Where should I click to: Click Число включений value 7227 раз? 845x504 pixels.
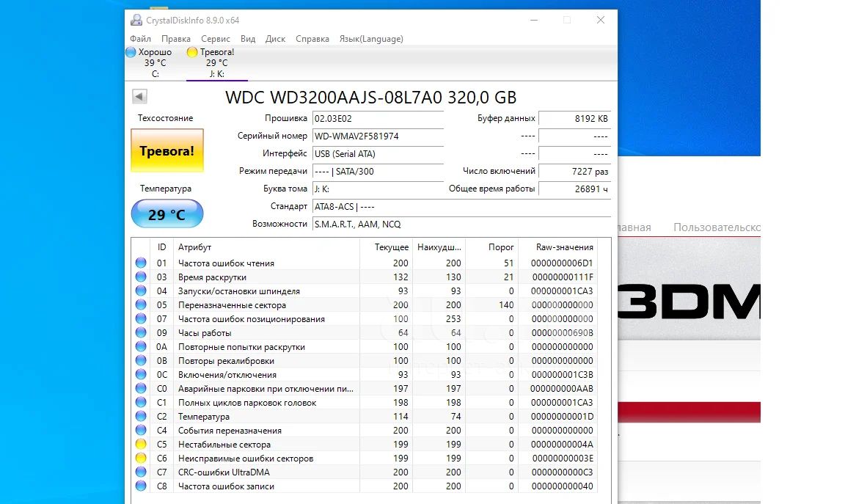click(x=574, y=172)
